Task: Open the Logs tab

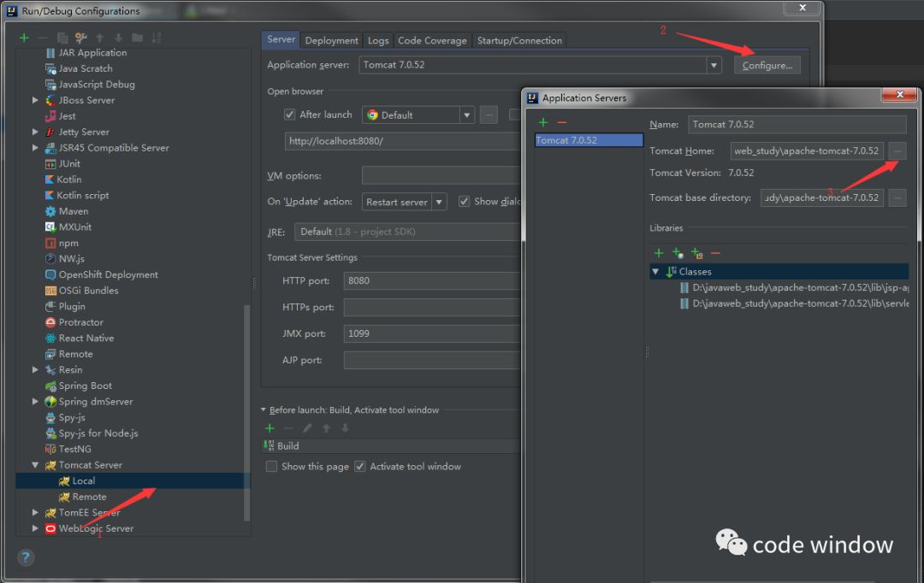Action: (x=378, y=40)
